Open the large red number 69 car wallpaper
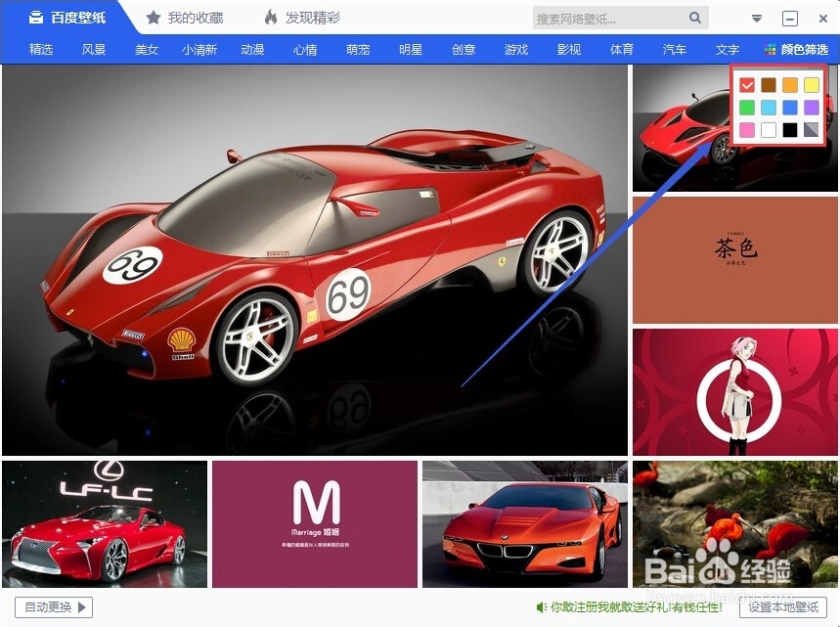 315,260
